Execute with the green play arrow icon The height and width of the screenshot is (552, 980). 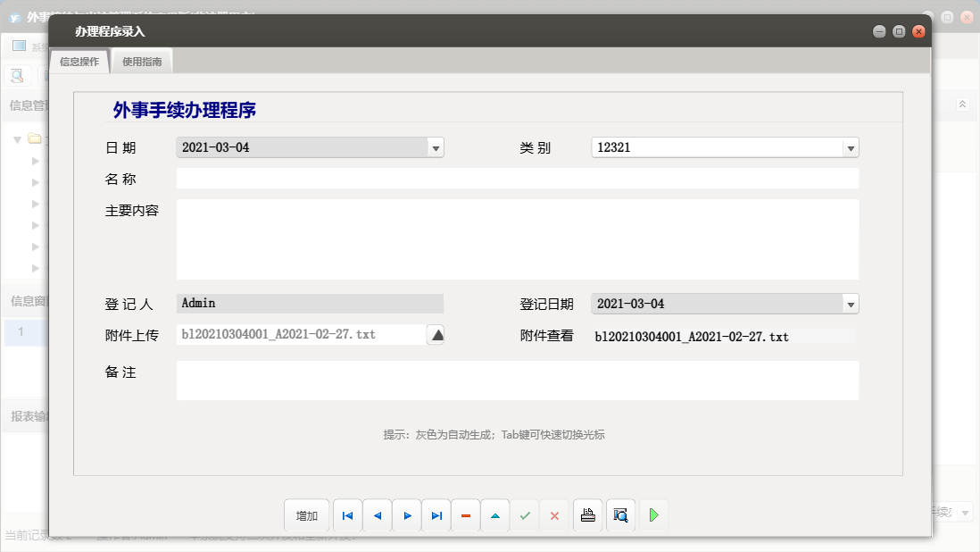click(653, 515)
